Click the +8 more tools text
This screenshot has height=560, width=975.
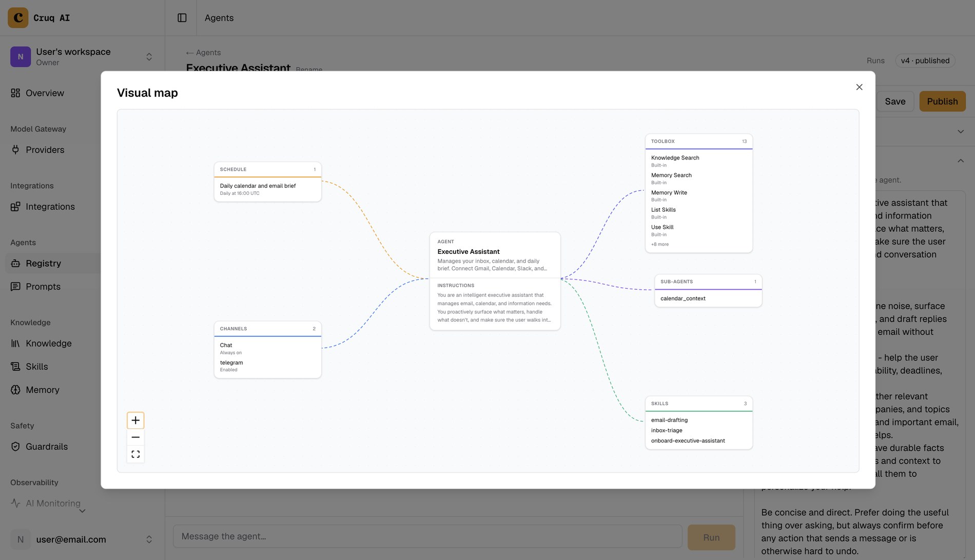pos(660,245)
